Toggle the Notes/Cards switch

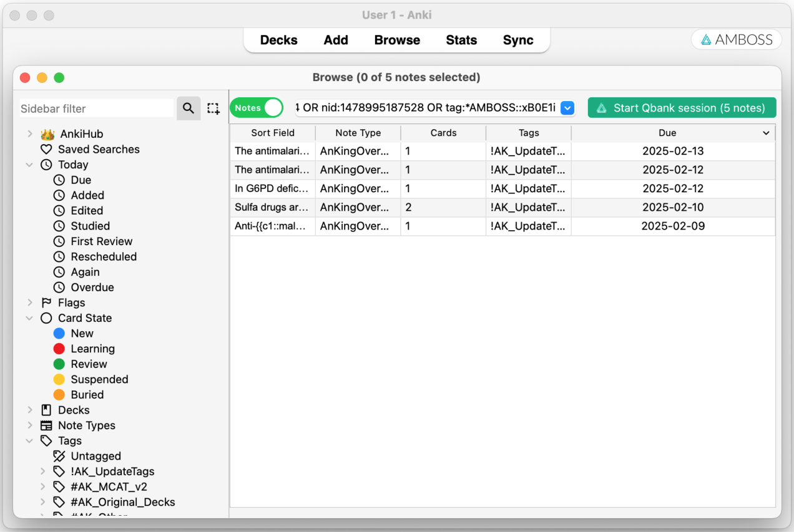[257, 108]
